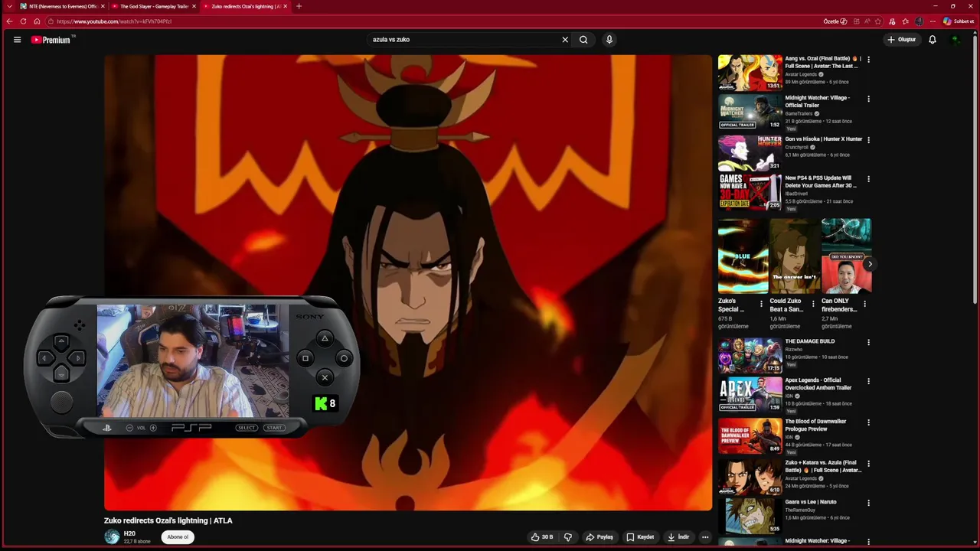Viewport: 980px width, 551px height.
Task: Dislike the video
Action: [x=568, y=537]
